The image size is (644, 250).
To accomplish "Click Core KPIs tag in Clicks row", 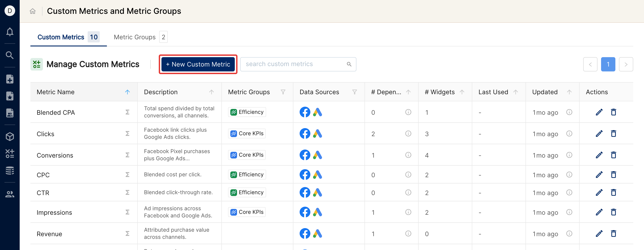I will [247, 134].
